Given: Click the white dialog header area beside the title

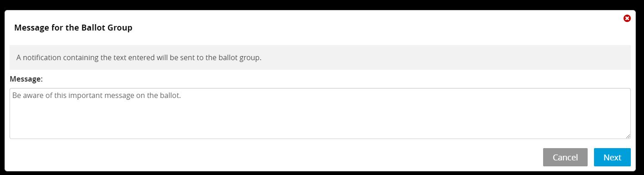Looking at the screenshot, I should (364, 28).
